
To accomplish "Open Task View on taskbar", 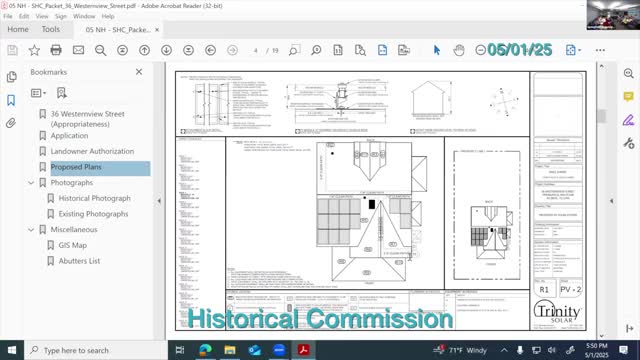I will coord(180,350).
